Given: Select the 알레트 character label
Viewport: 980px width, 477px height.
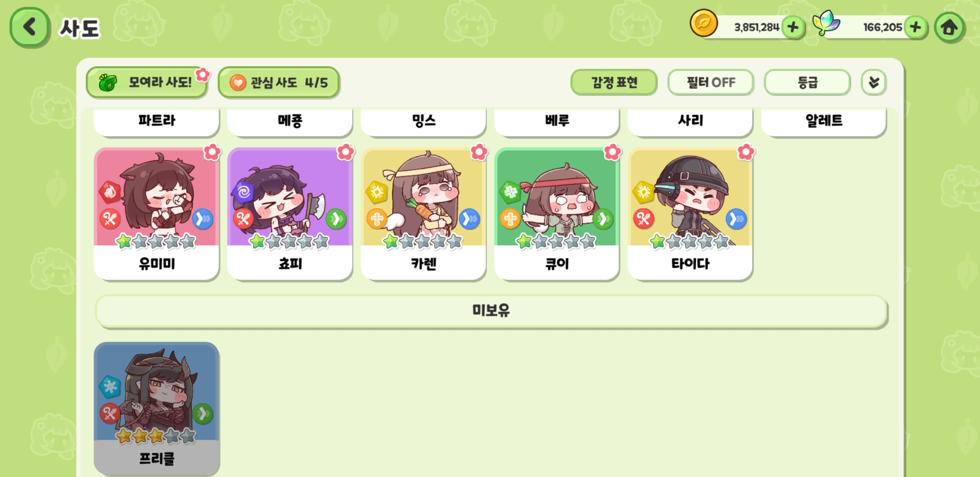Looking at the screenshot, I should (824, 121).
